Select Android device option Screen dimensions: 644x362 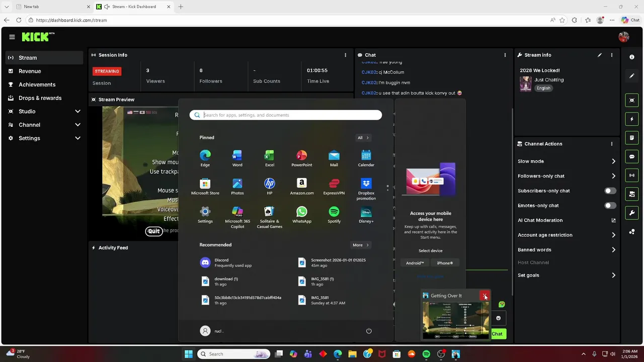(x=415, y=263)
